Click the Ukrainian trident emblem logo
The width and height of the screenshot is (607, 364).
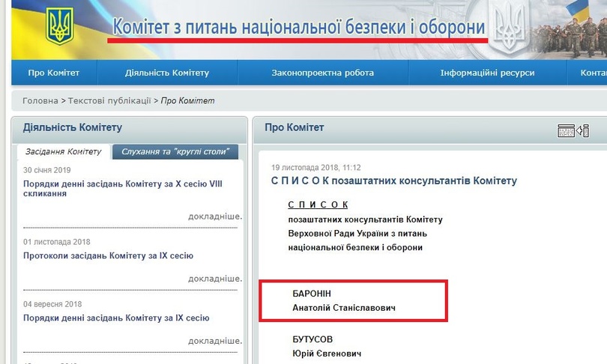pyautogui.click(x=60, y=26)
